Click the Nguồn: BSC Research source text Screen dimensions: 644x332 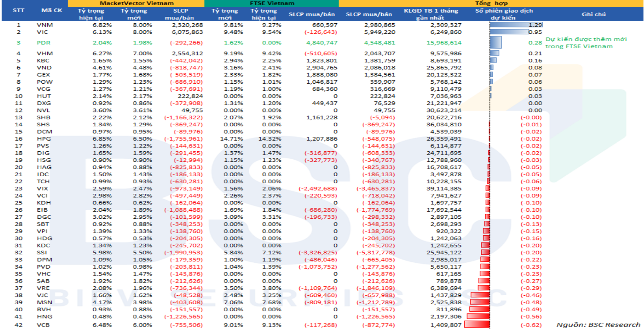coord(598,325)
